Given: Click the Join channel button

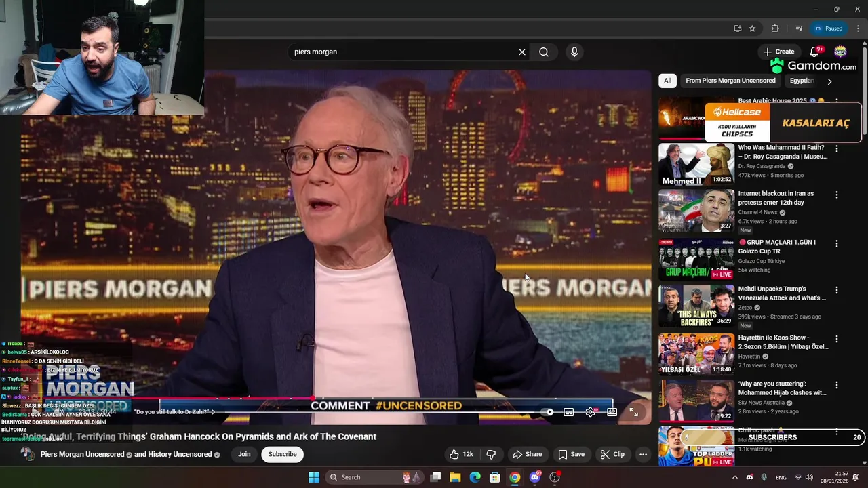Looking at the screenshot, I should (244, 455).
